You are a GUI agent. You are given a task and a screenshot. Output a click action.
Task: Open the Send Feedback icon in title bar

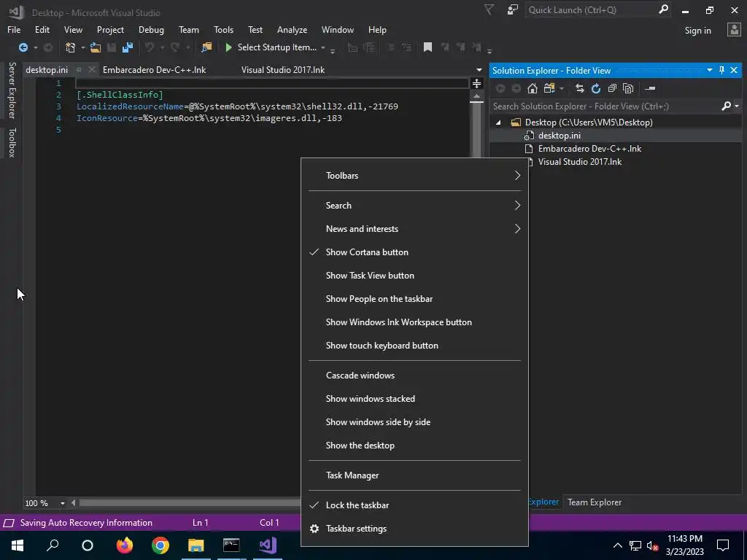513,9
